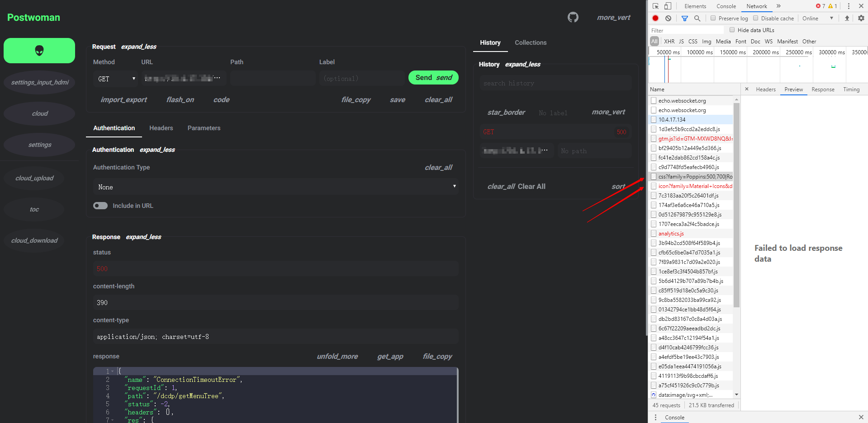The width and height of the screenshot is (868, 423).
Task: Click the Send button
Action: (433, 78)
